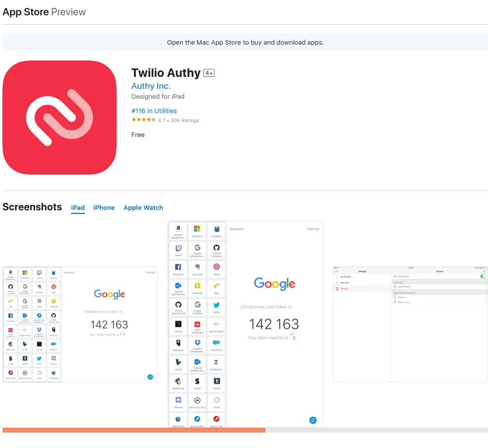
Task: Select the iPad screenshots tab
Action: pyautogui.click(x=78, y=207)
